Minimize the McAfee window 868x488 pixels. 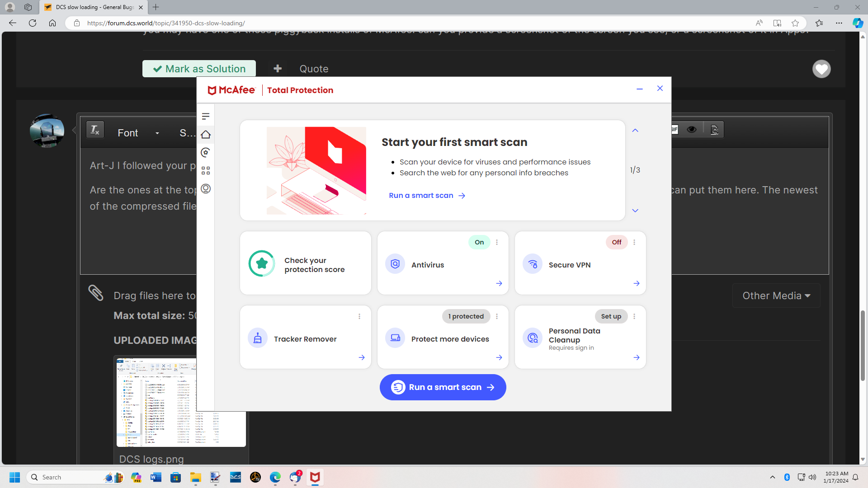639,89
